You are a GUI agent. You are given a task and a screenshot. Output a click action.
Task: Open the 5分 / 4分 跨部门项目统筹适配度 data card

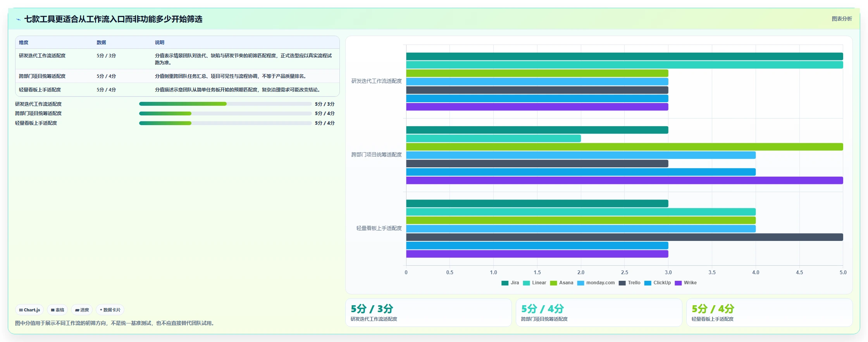[599, 313]
